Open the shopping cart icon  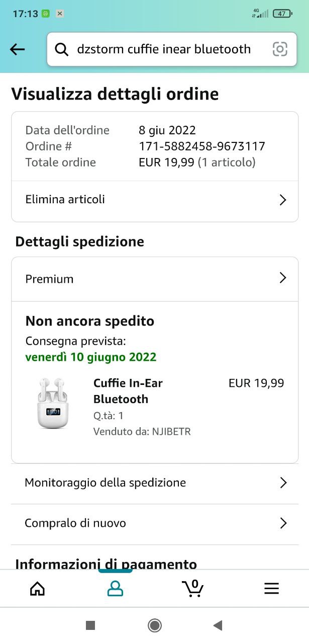193,588
